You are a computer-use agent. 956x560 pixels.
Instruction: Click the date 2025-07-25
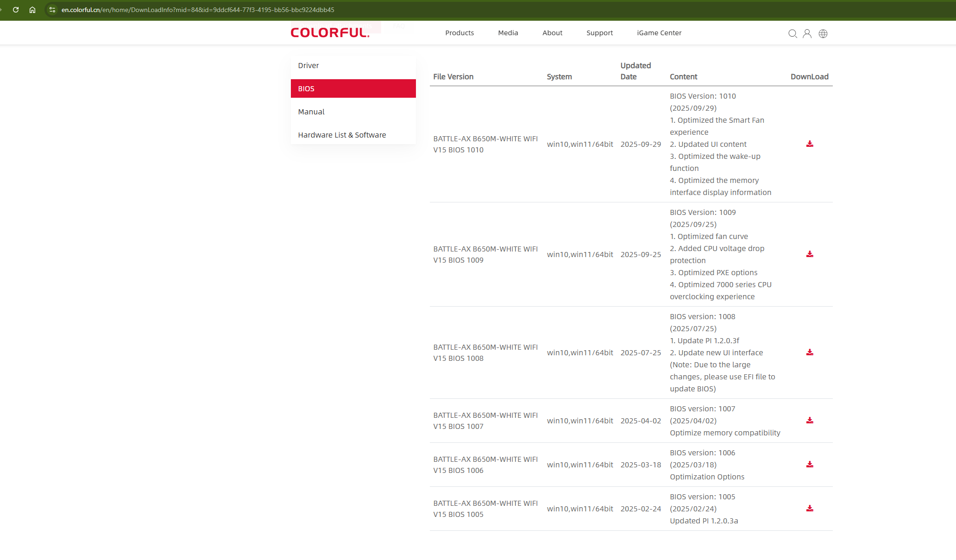[641, 353]
